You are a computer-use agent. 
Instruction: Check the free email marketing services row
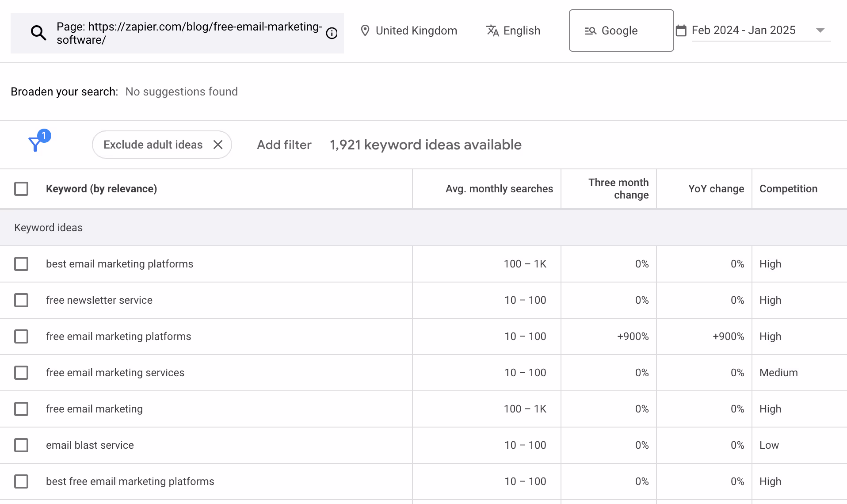pos(21,373)
